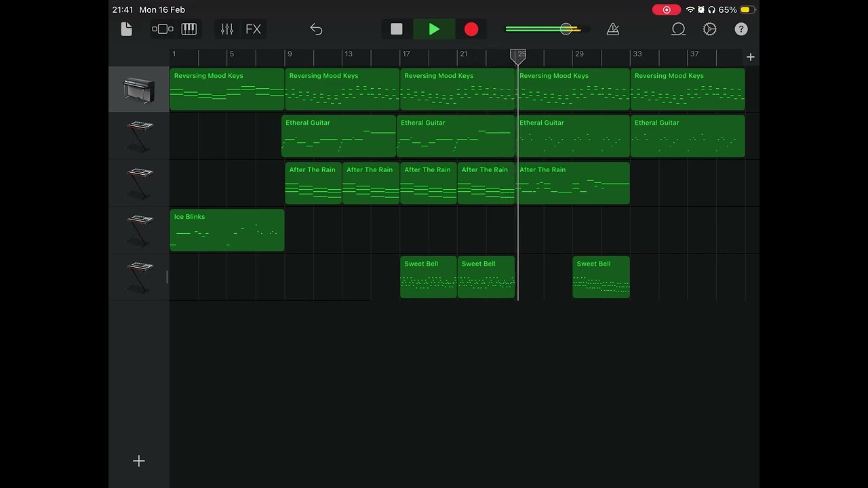This screenshot has width=868, height=488.
Task: Add a new track with the plus button
Action: 139,461
